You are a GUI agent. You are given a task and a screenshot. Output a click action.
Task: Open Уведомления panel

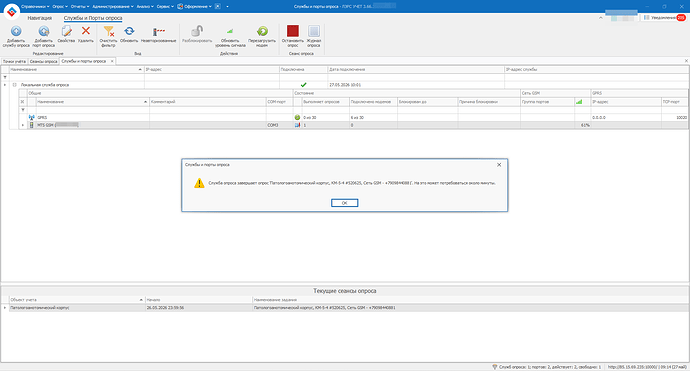(x=664, y=18)
